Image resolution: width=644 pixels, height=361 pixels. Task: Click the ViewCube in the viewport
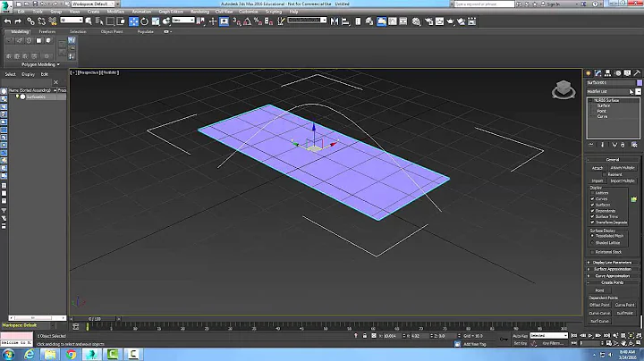tap(563, 89)
